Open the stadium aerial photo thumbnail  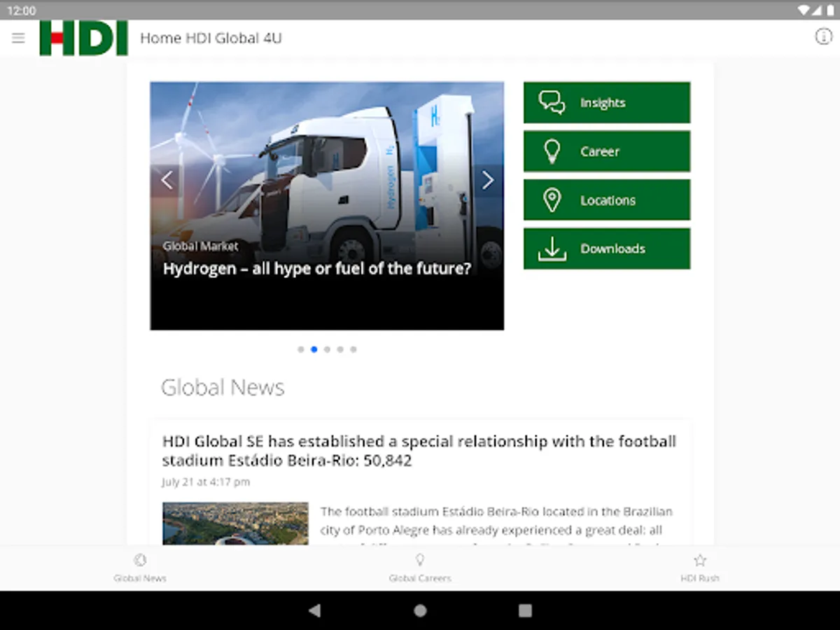[235, 524]
